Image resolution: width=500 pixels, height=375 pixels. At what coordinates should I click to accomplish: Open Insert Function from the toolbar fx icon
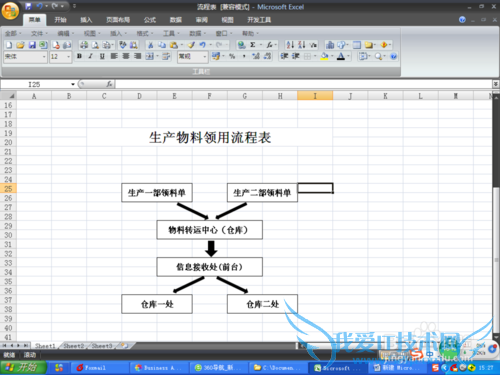click(x=269, y=45)
